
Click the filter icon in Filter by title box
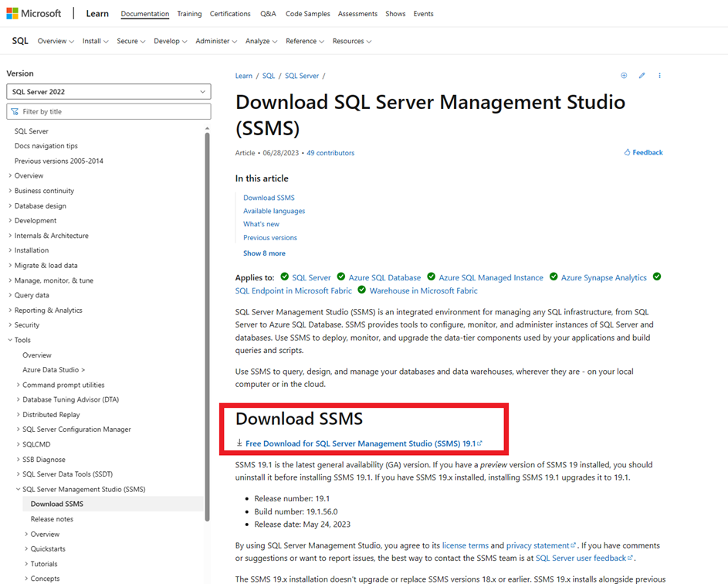point(15,111)
